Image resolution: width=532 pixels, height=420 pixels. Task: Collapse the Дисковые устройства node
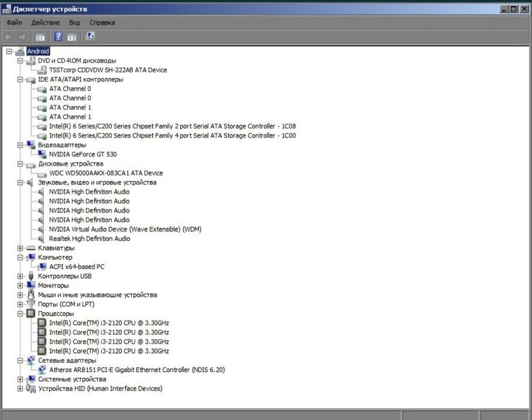[20, 164]
